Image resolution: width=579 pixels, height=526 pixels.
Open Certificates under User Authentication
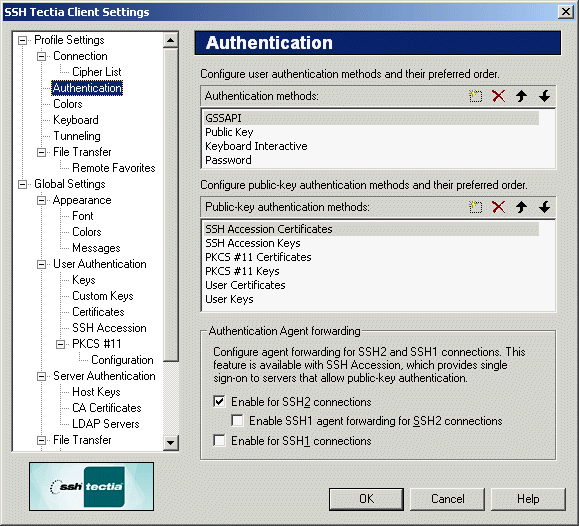pyautogui.click(x=98, y=312)
